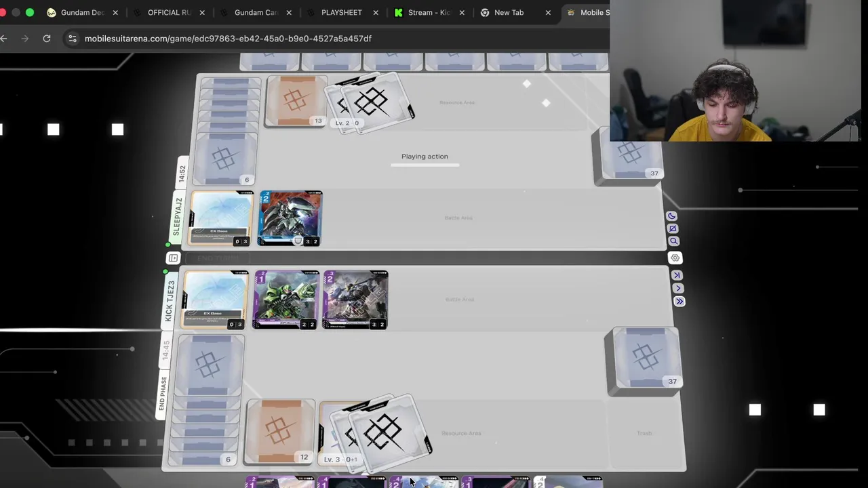Close the OFFICIAL RU tab

click(202, 12)
